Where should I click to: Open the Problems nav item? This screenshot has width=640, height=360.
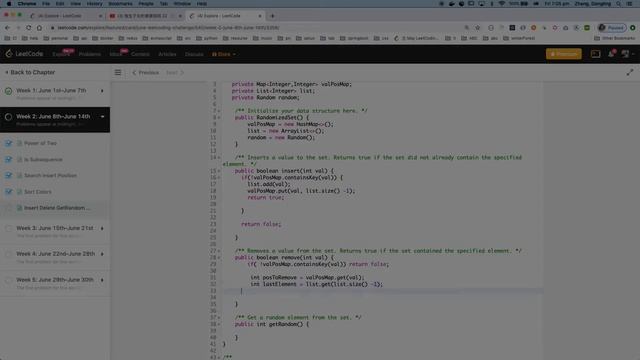pos(89,54)
